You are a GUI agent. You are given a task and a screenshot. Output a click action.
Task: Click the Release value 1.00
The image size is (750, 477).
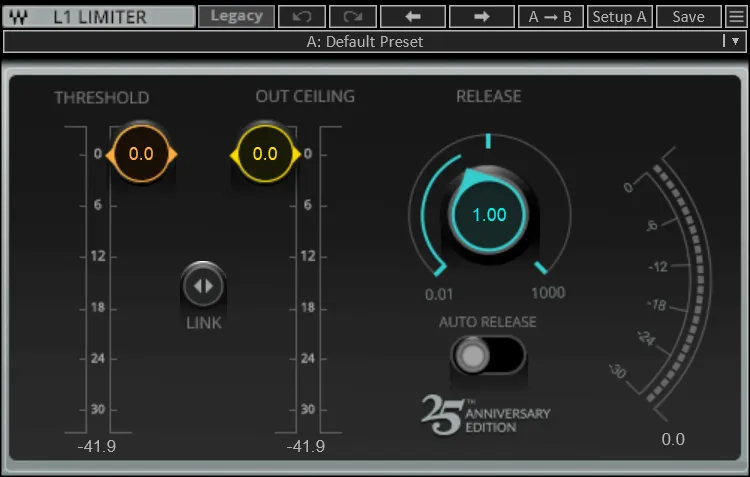tap(489, 215)
